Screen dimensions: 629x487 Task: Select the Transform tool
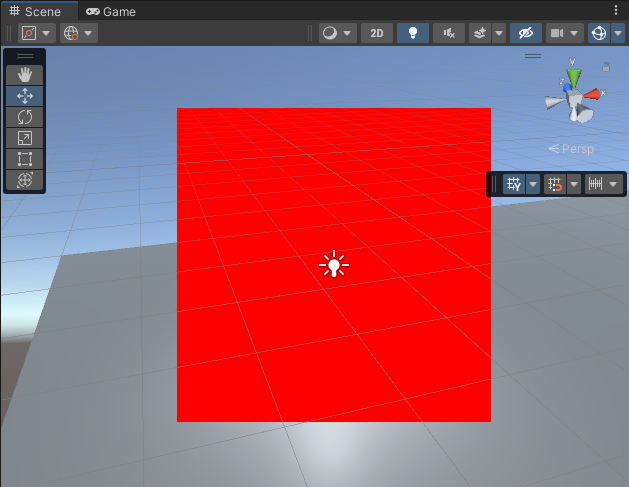[25, 180]
